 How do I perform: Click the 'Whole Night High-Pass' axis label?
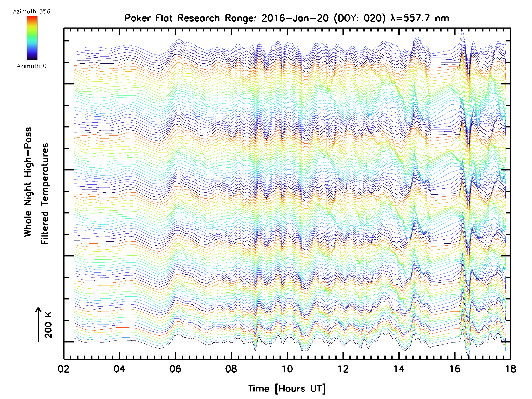tap(28, 182)
